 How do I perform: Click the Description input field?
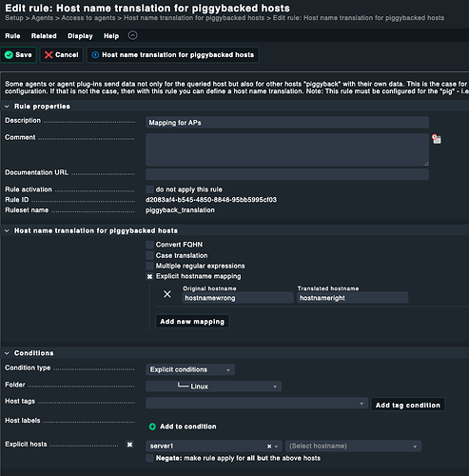coord(287,123)
